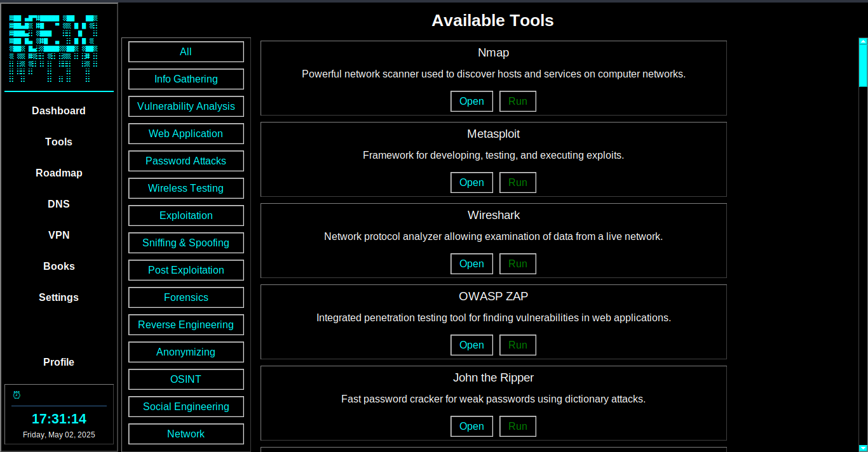The image size is (868, 452).
Task: Filter tools by Info Gathering
Action: [x=186, y=79]
